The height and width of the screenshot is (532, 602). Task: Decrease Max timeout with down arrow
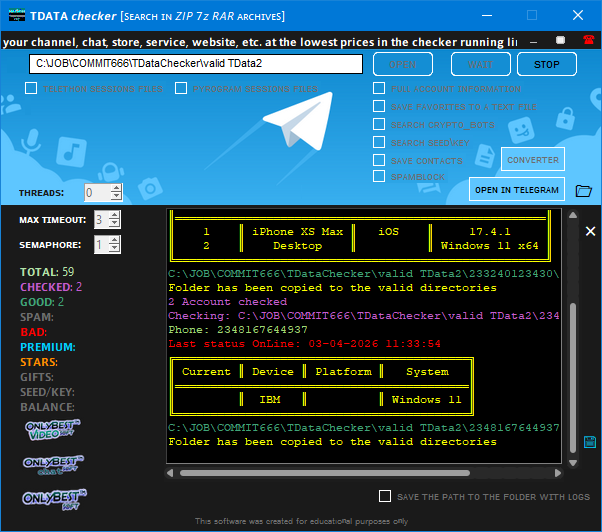(114, 223)
